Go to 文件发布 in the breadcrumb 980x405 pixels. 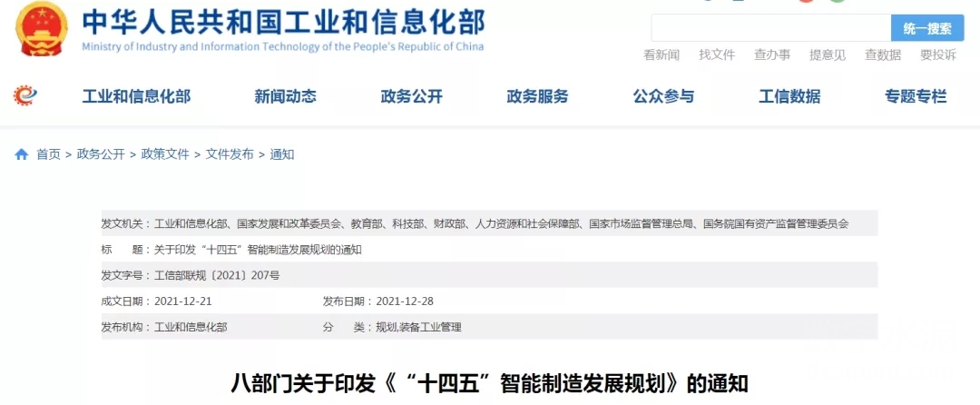pos(230,154)
